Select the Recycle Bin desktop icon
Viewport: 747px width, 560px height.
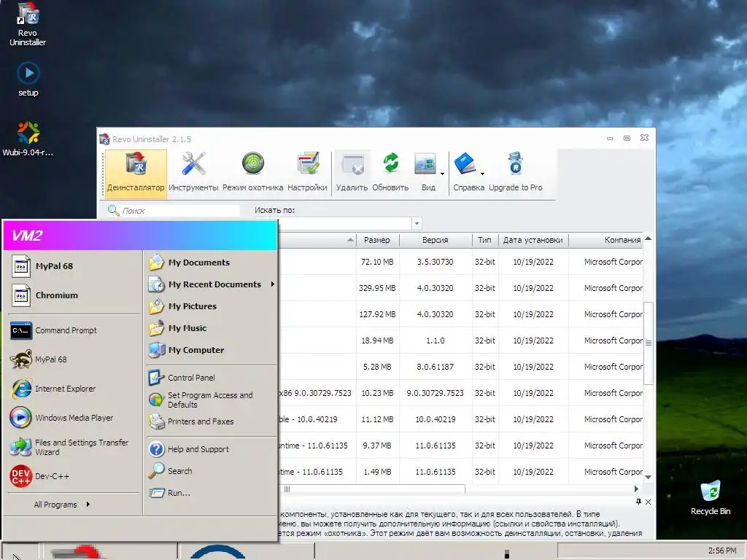click(711, 497)
